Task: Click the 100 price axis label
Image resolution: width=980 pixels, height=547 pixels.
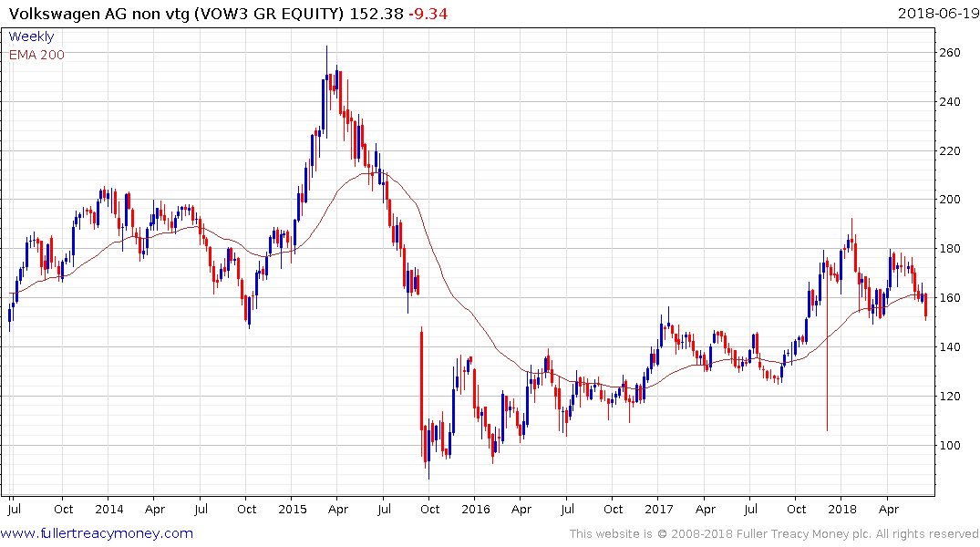Action: click(950, 445)
